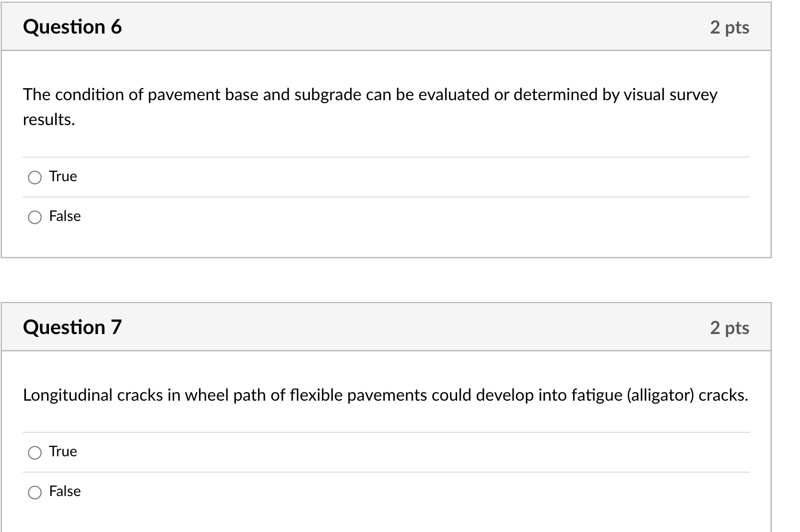Click the Question 6 header
The height and width of the screenshot is (532, 800).
(x=72, y=27)
